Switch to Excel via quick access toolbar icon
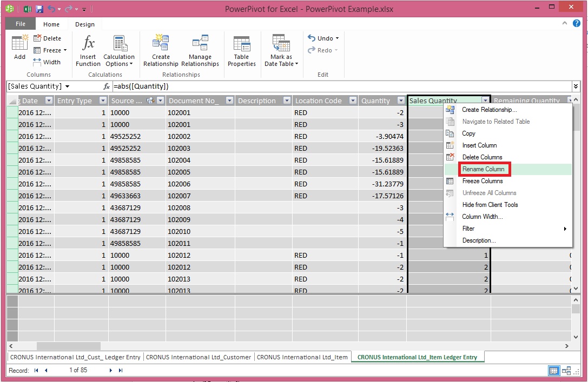This screenshot has width=588, height=382. tap(27, 9)
